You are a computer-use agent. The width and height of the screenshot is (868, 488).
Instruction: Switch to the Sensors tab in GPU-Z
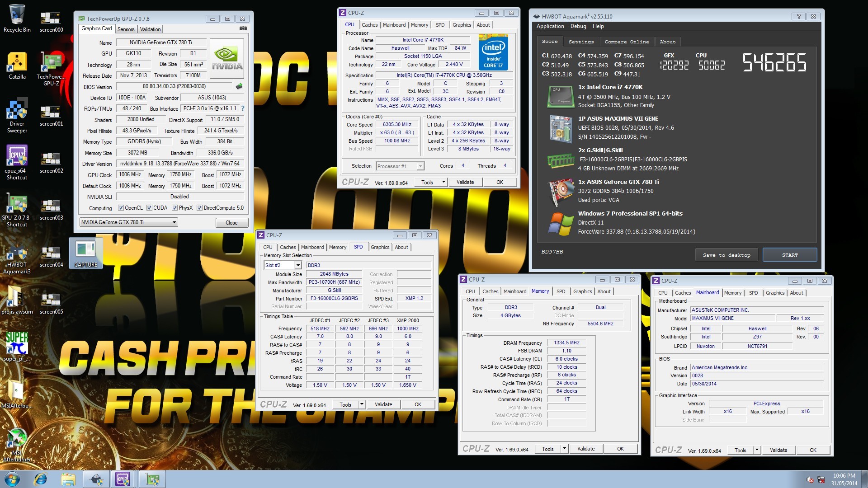[126, 29]
